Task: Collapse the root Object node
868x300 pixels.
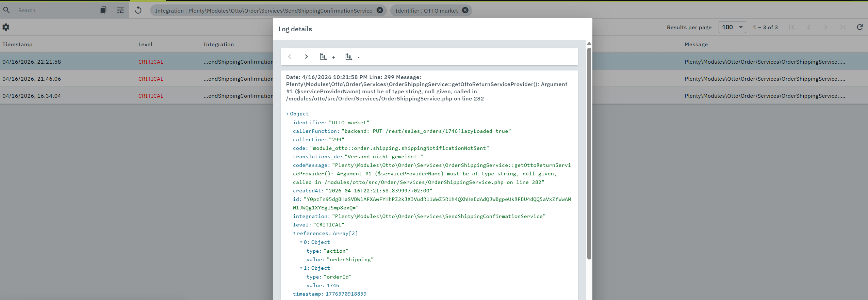Action: pyautogui.click(x=288, y=114)
